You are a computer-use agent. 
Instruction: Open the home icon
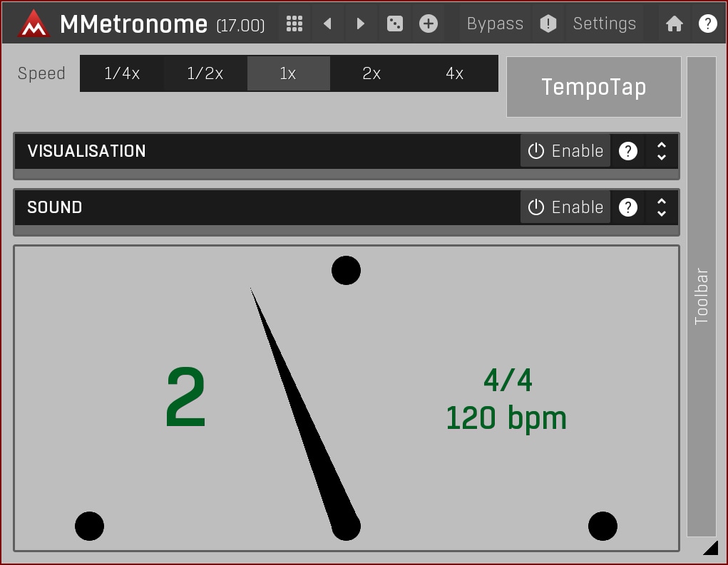tap(674, 24)
